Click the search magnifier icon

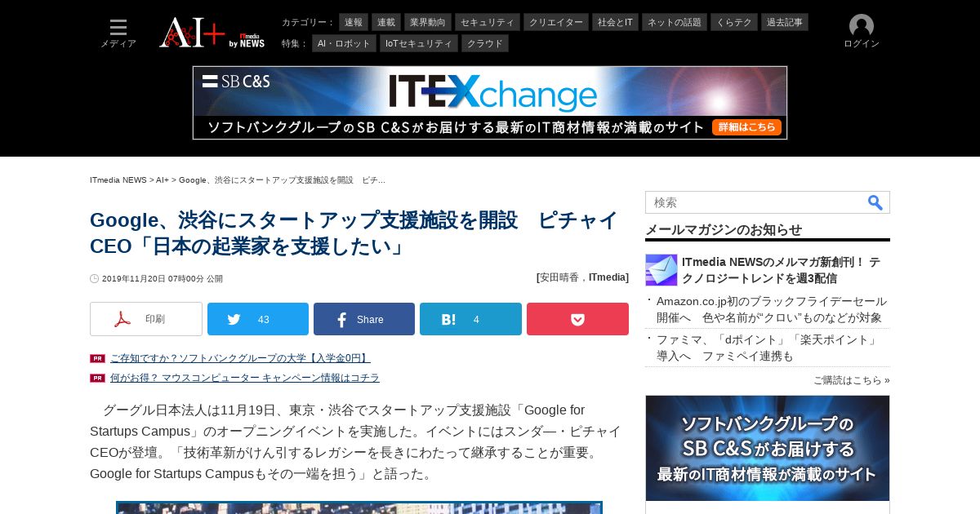click(x=875, y=202)
